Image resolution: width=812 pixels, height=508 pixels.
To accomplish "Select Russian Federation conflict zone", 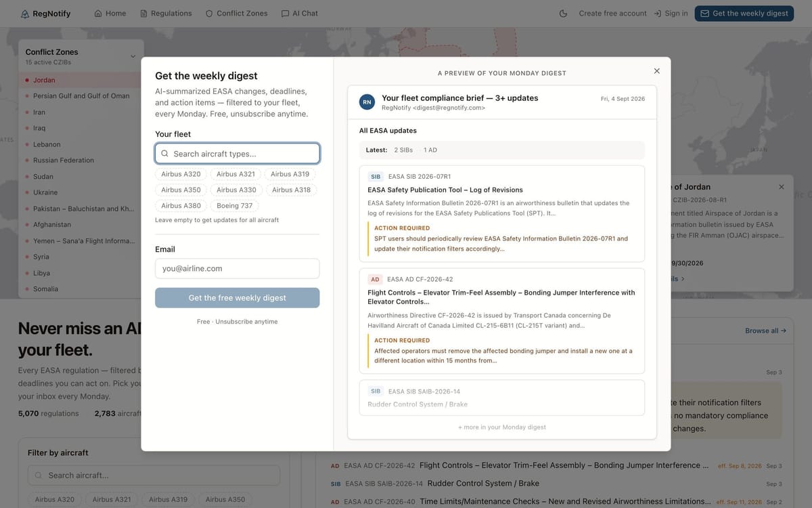I will (x=81, y=161).
